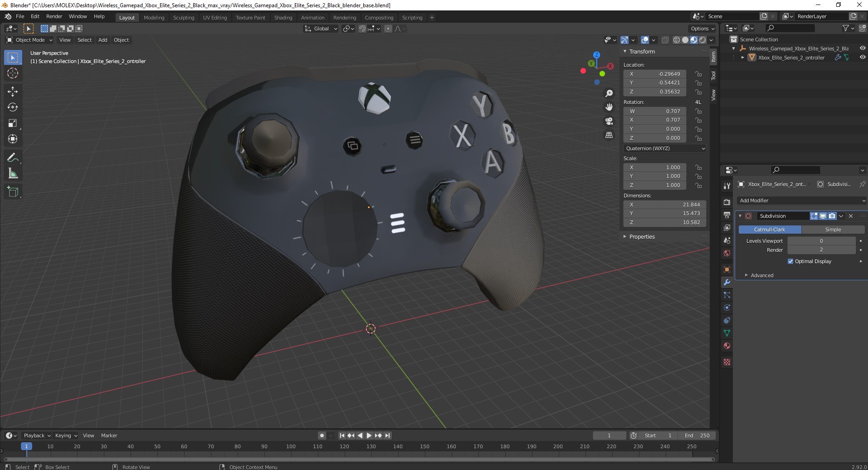Open the View Layer properties tab
This screenshot has height=470, width=868.
point(727,227)
